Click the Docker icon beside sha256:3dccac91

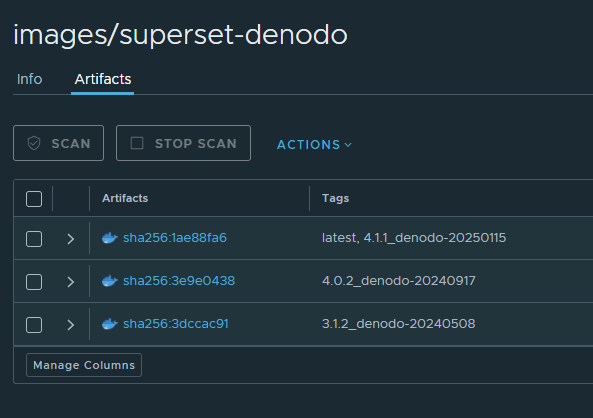110,324
